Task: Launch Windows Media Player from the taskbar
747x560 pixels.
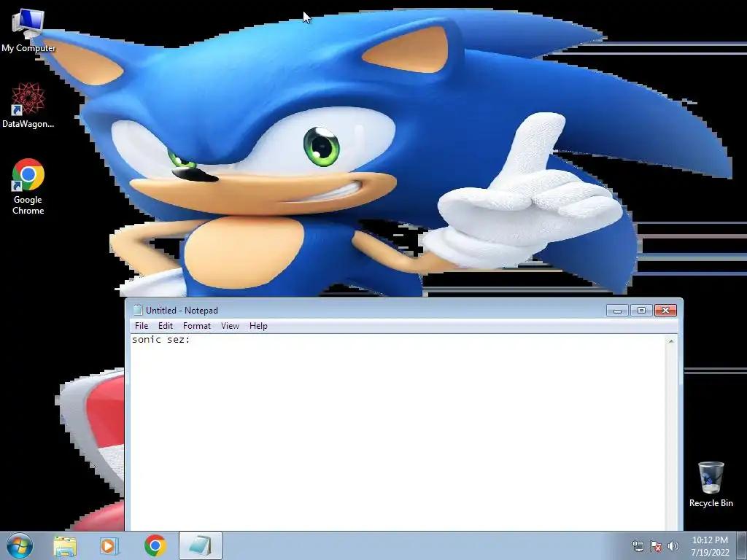Action: pyautogui.click(x=109, y=546)
